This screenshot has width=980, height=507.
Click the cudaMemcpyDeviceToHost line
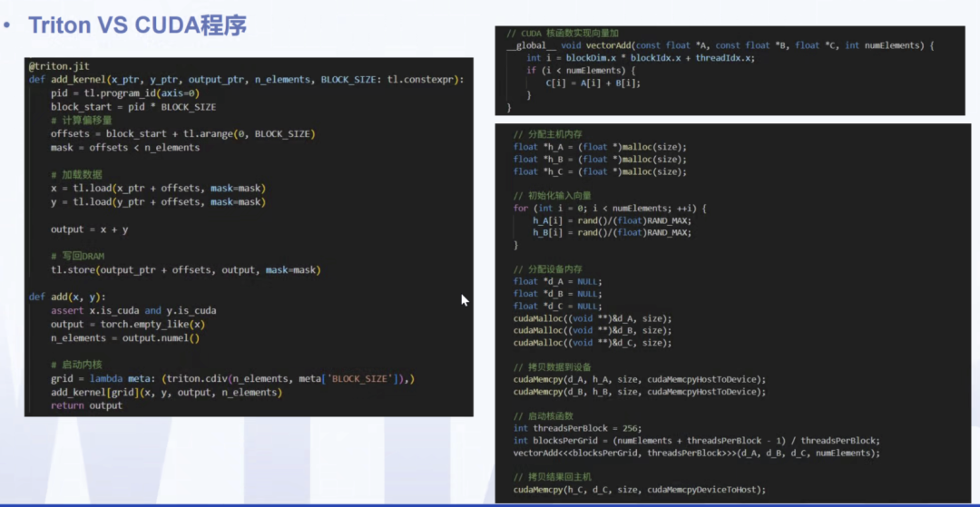(x=639, y=490)
